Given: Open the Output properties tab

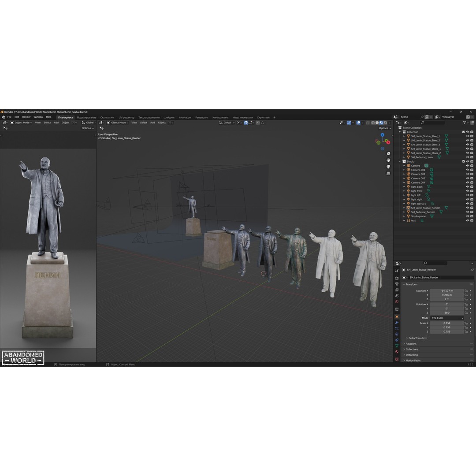Looking at the screenshot, I should pos(397,284).
